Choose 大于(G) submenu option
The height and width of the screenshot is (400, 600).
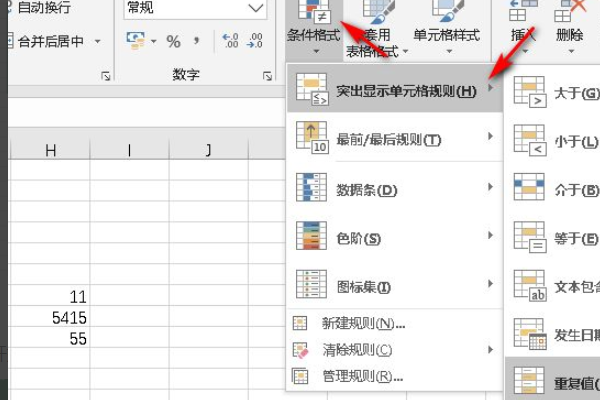pos(553,92)
